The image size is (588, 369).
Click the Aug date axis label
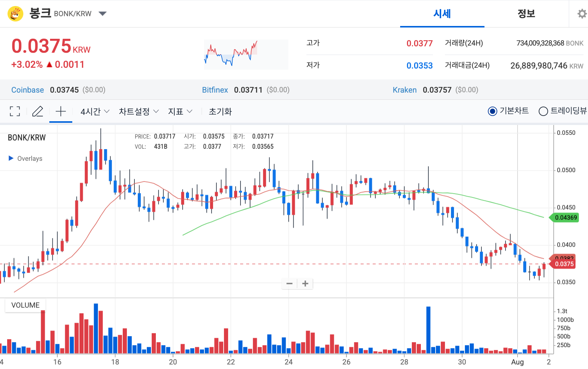(x=518, y=362)
